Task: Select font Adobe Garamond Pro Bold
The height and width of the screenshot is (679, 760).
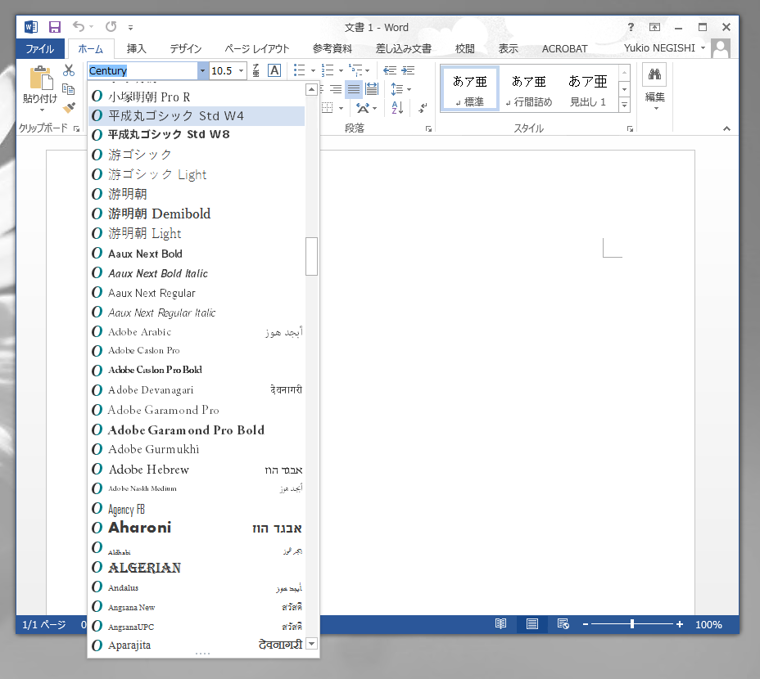Action: 196,430
